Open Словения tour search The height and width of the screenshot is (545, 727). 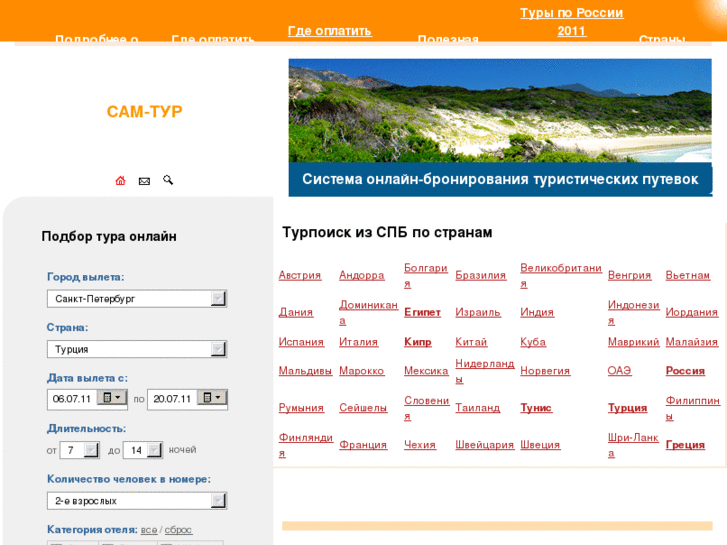[x=427, y=408]
